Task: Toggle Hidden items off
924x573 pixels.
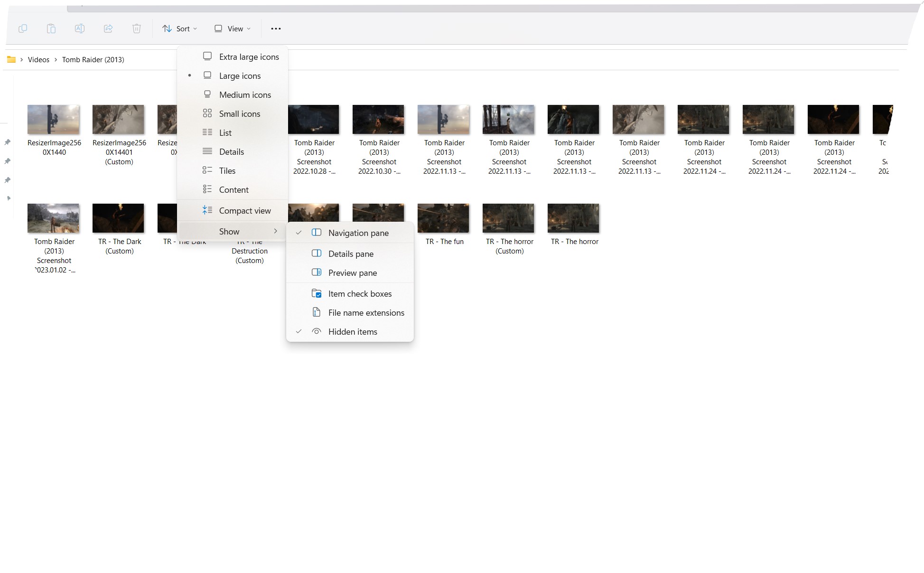Action: coord(350,331)
